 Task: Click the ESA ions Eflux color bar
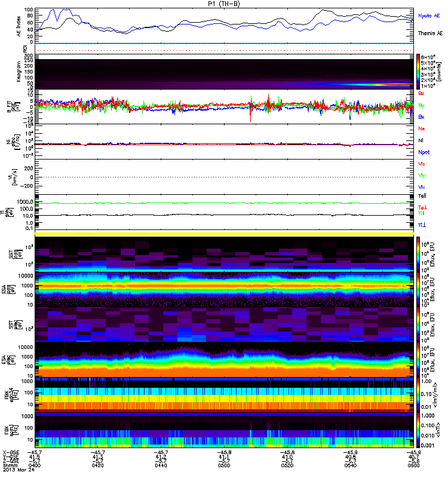click(x=418, y=289)
